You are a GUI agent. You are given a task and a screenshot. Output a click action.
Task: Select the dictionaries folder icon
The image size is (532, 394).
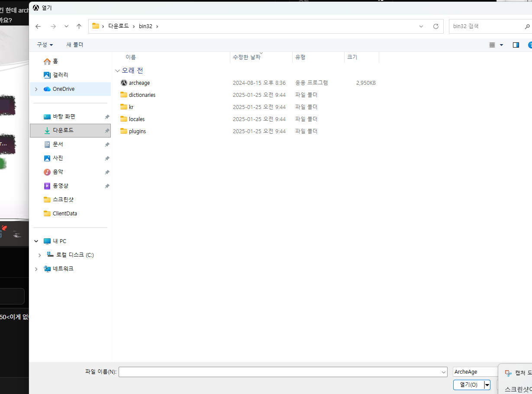click(124, 95)
